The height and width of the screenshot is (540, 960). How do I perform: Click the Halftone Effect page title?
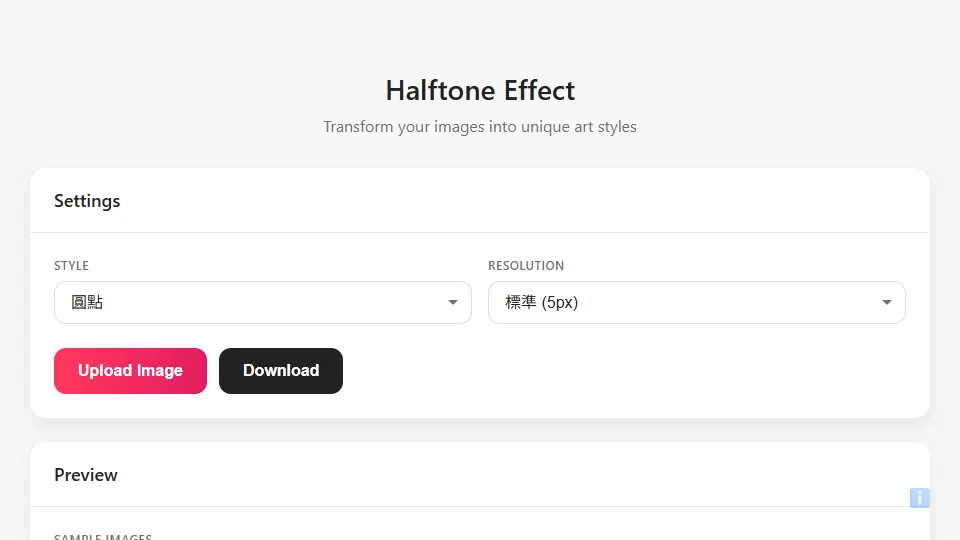pyautogui.click(x=480, y=91)
